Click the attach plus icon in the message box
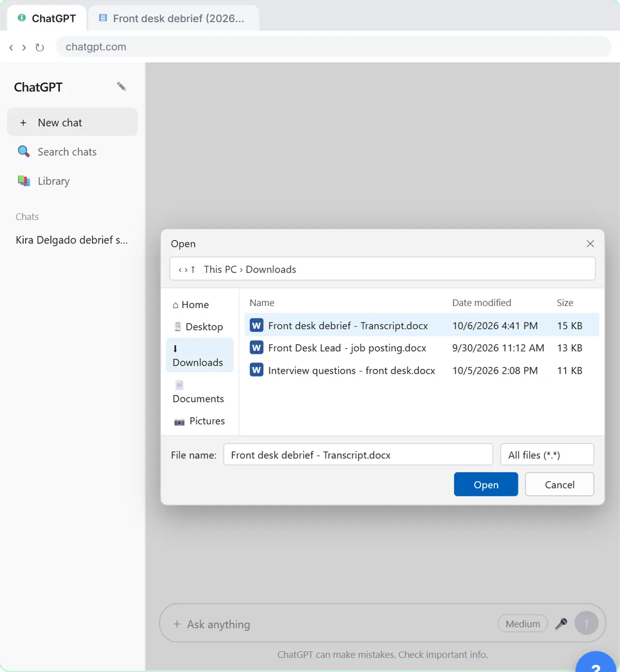 [177, 624]
